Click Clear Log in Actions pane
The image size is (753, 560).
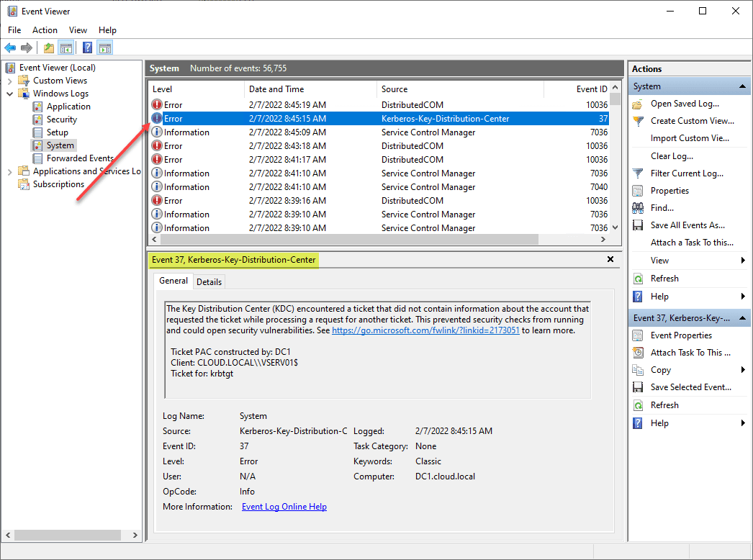(672, 156)
